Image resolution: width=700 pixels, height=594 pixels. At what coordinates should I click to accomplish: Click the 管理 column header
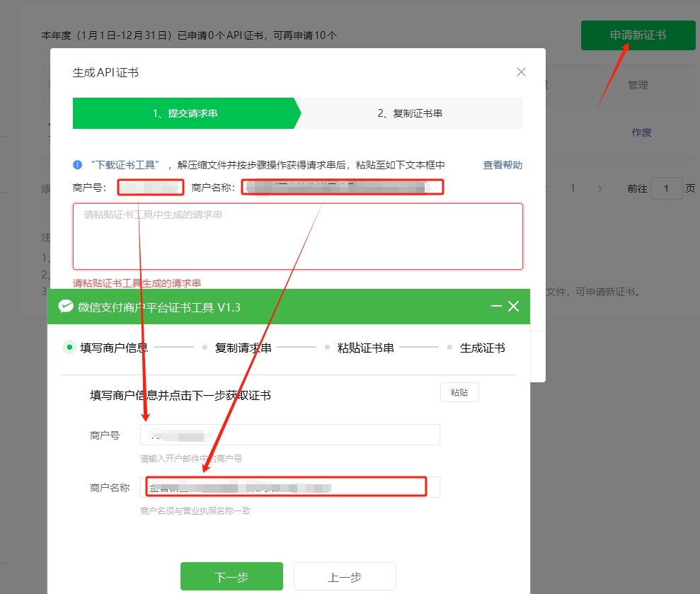pyautogui.click(x=638, y=85)
